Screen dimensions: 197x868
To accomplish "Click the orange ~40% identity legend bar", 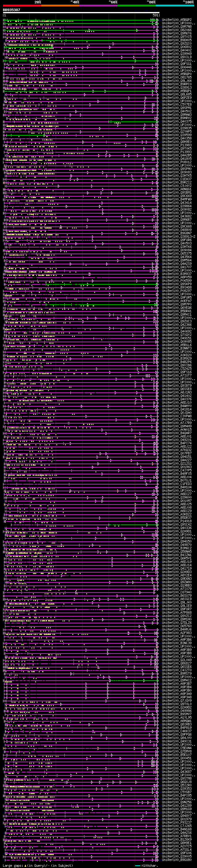I will 60,6.
